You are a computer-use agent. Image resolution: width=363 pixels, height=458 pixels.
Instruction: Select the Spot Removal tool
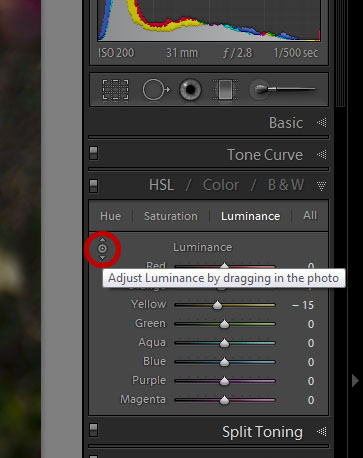tap(156, 90)
